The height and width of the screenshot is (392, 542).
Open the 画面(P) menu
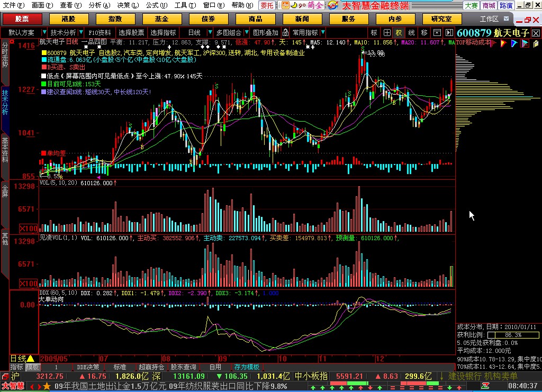(x=42, y=5)
